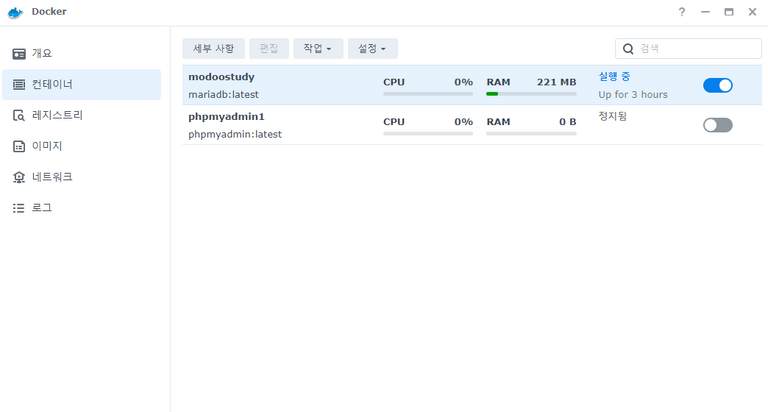Click the 실행 중 status text
Viewport: 768px width, 412px height.
pyautogui.click(x=614, y=76)
